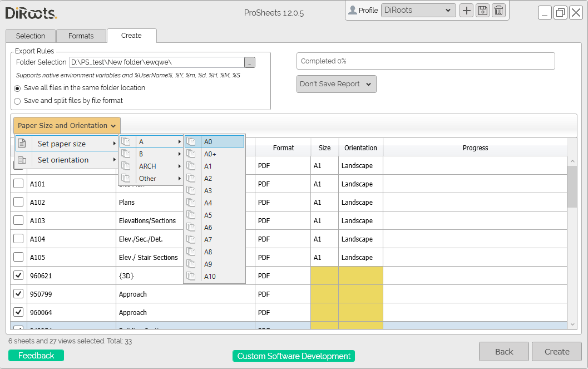
Task: Uncheck sheet 960621
Action: [18, 275]
